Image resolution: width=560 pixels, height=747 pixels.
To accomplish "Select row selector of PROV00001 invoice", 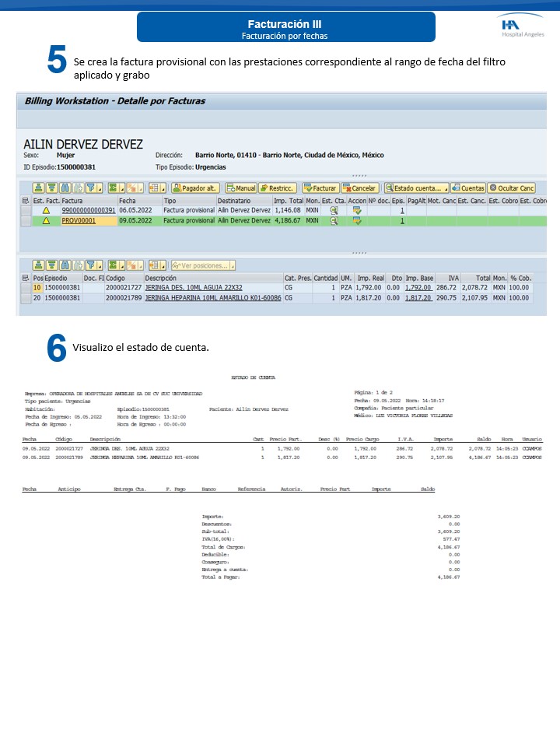I will tap(26, 221).
